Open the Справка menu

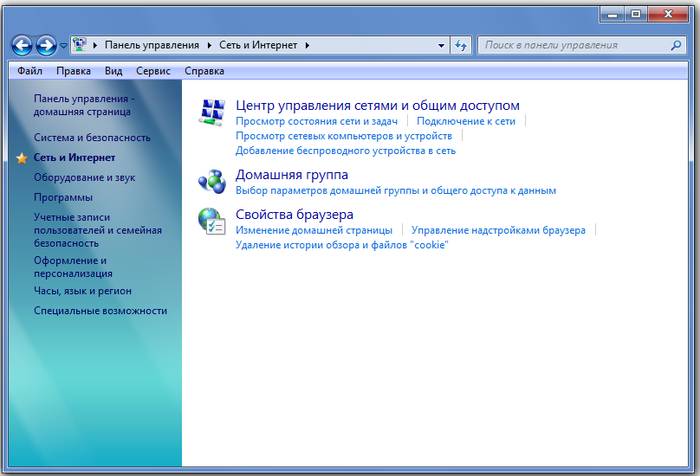(204, 71)
